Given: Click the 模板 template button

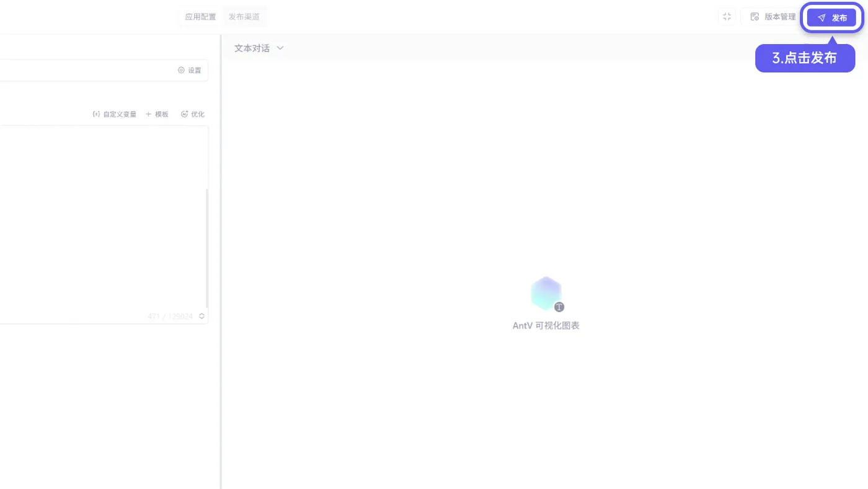Looking at the screenshot, I should (x=157, y=114).
